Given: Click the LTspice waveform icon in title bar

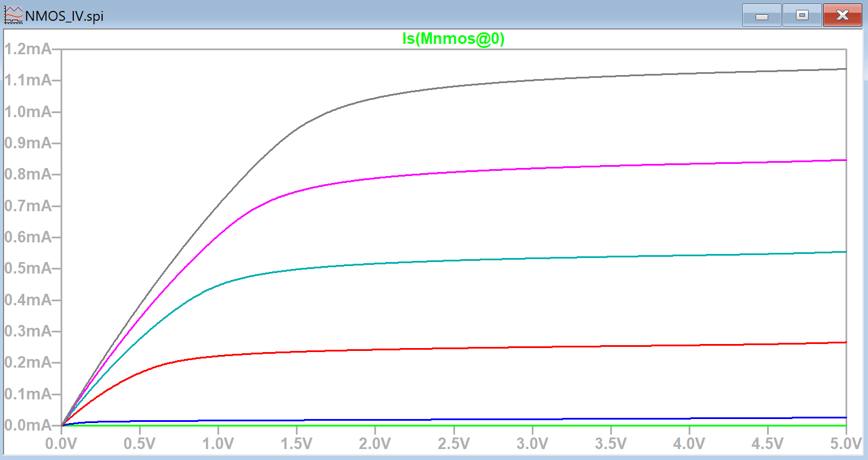Looking at the screenshot, I should (13, 15).
